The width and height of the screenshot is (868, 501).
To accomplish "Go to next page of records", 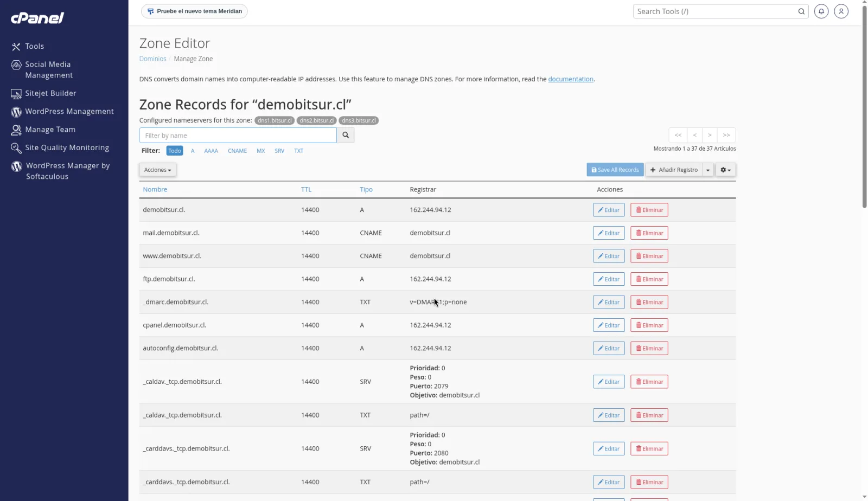I will pyautogui.click(x=710, y=135).
